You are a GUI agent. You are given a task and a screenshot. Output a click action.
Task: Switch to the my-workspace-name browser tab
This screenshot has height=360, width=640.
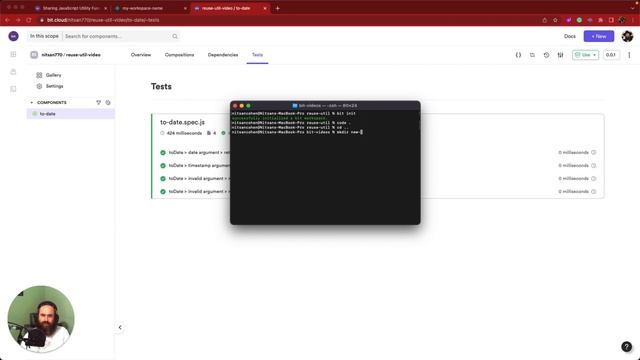(149, 8)
